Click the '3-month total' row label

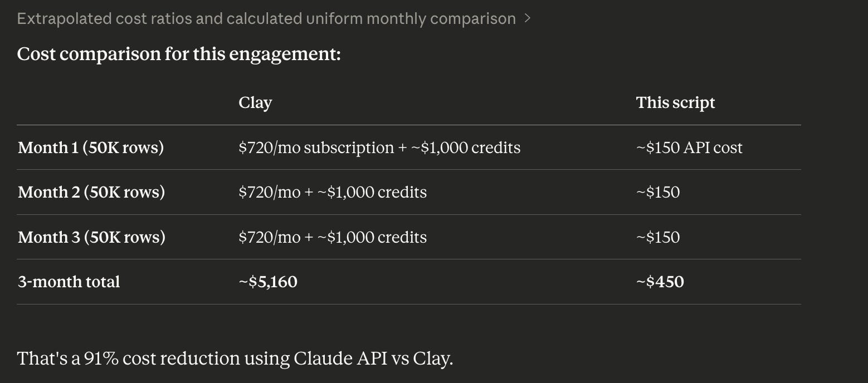69,282
